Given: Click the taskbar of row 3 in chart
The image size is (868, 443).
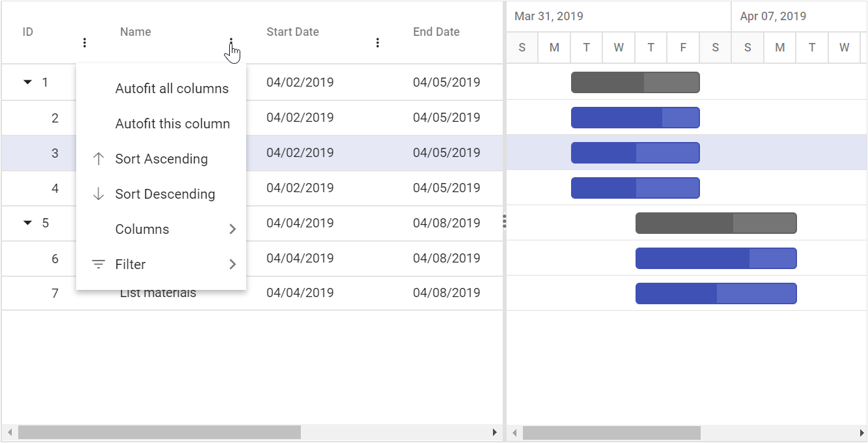Looking at the screenshot, I should tap(636, 153).
